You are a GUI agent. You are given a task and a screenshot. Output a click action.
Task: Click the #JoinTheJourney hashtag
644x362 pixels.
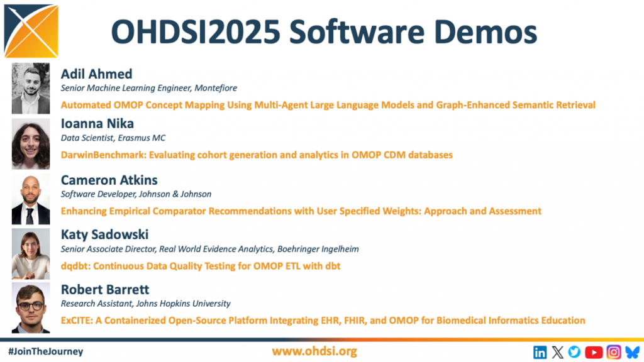pyautogui.click(x=45, y=351)
